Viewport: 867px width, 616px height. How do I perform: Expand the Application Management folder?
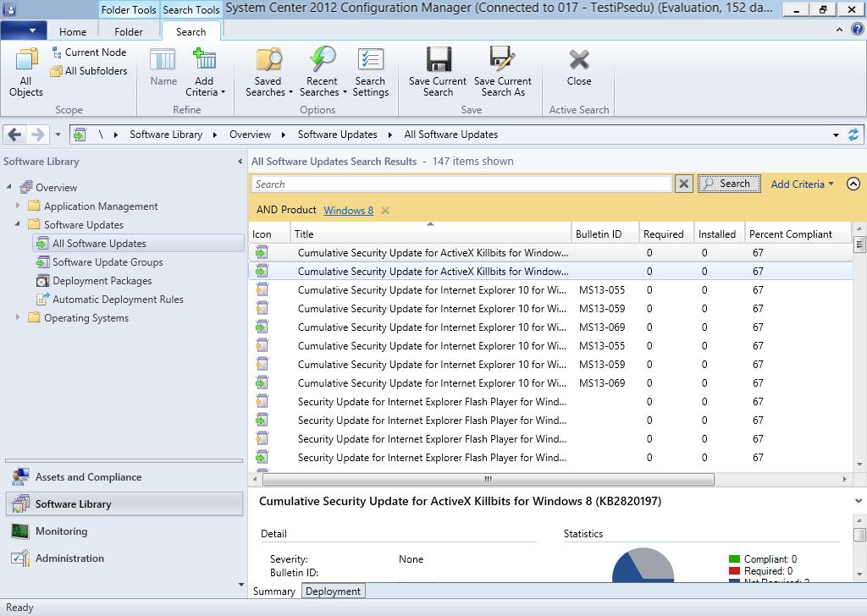coord(18,206)
